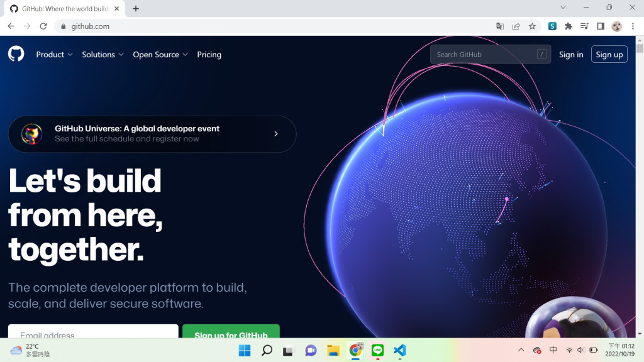Open a new browser tab

click(136, 9)
